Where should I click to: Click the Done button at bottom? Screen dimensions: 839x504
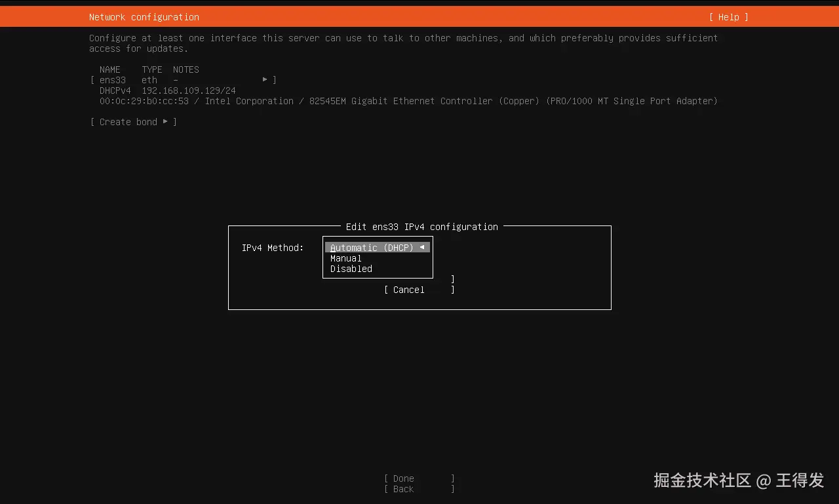(419, 478)
